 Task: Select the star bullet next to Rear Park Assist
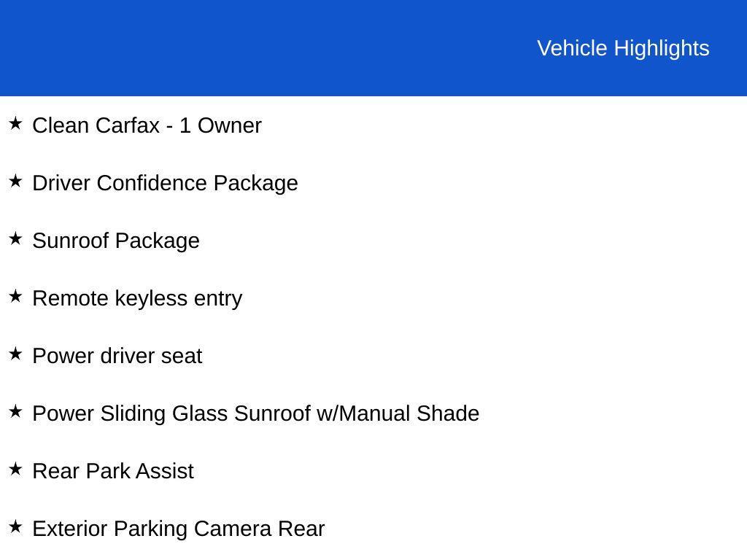point(15,469)
